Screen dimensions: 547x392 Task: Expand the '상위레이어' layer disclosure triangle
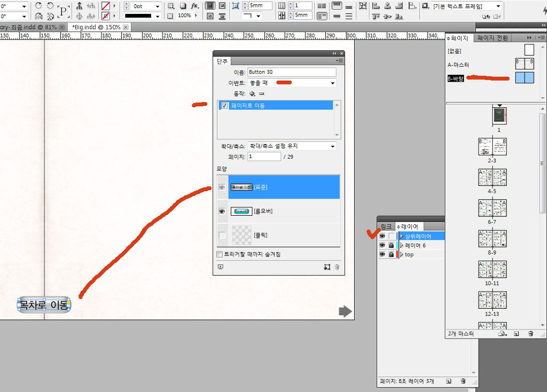coord(401,236)
